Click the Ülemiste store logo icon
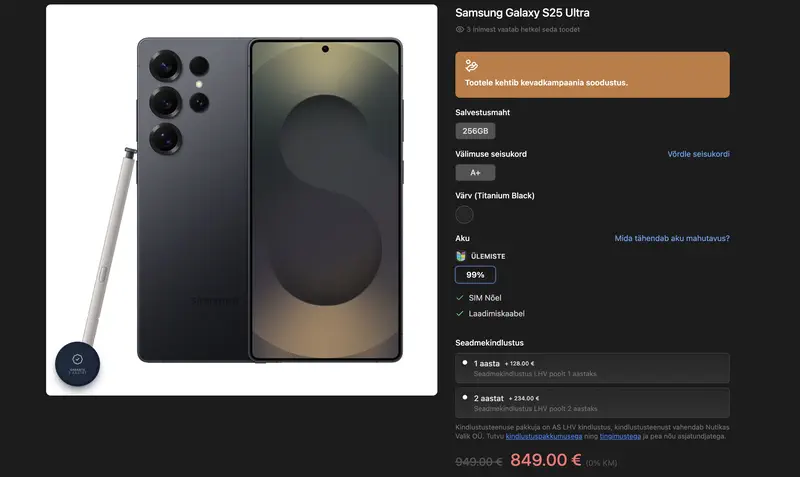Image resolution: width=800 pixels, height=477 pixels. [461, 256]
